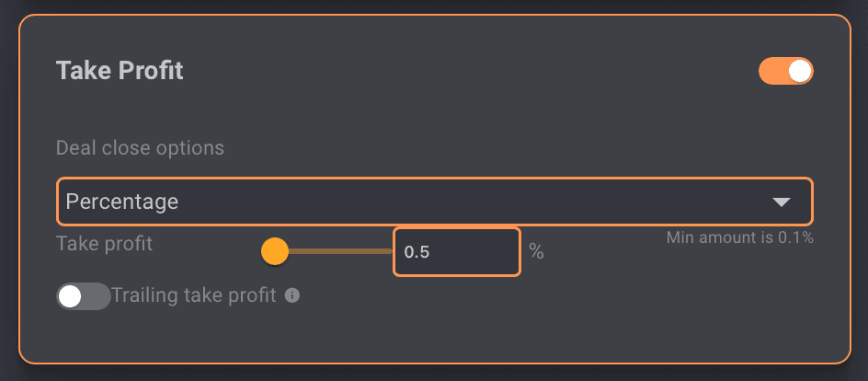Click the white knob of the Take Profit switch

click(x=800, y=71)
